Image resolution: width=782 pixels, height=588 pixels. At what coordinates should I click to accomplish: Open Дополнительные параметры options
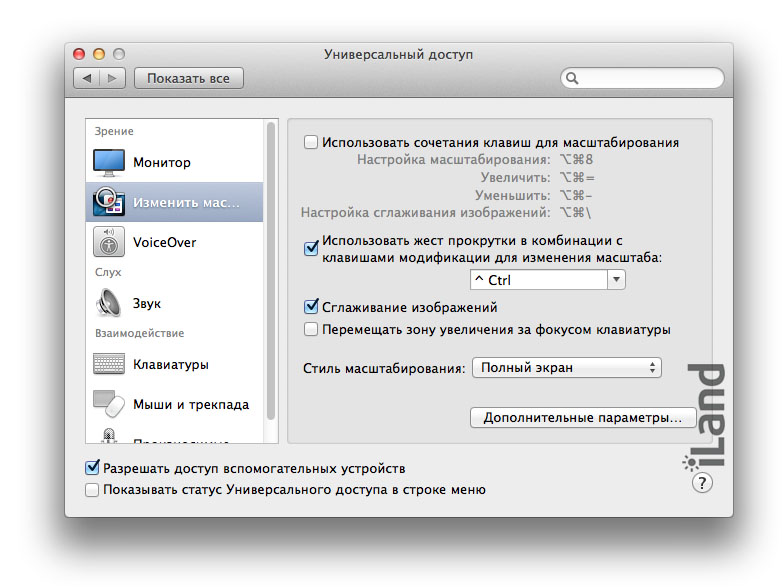(x=583, y=417)
